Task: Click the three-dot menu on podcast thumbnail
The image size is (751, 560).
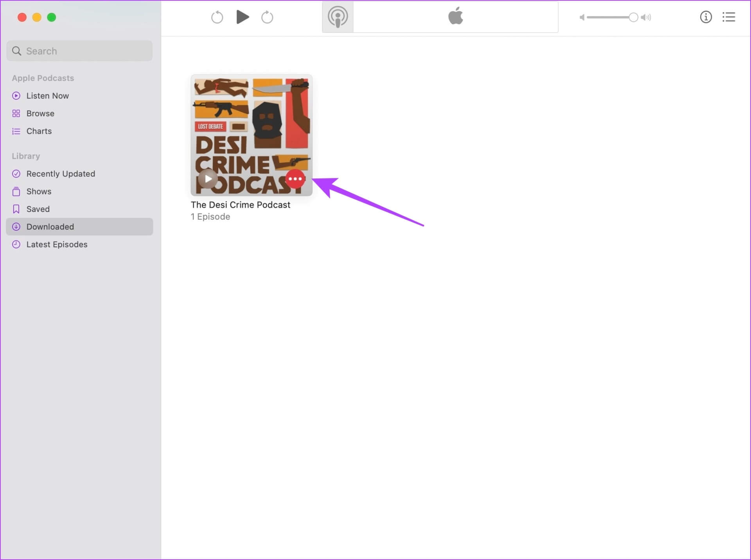Action: click(x=295, y=179)
